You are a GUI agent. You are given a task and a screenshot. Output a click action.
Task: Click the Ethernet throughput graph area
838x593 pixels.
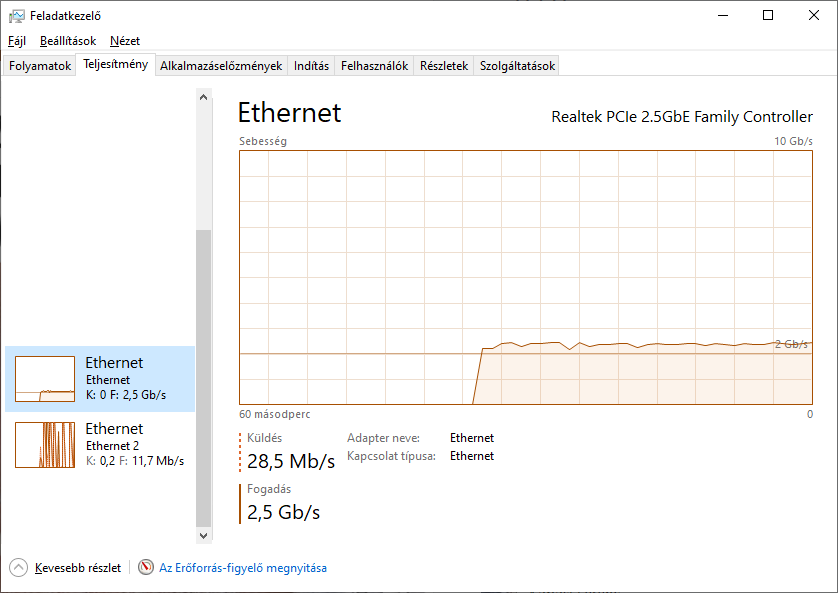pos(526,277)
